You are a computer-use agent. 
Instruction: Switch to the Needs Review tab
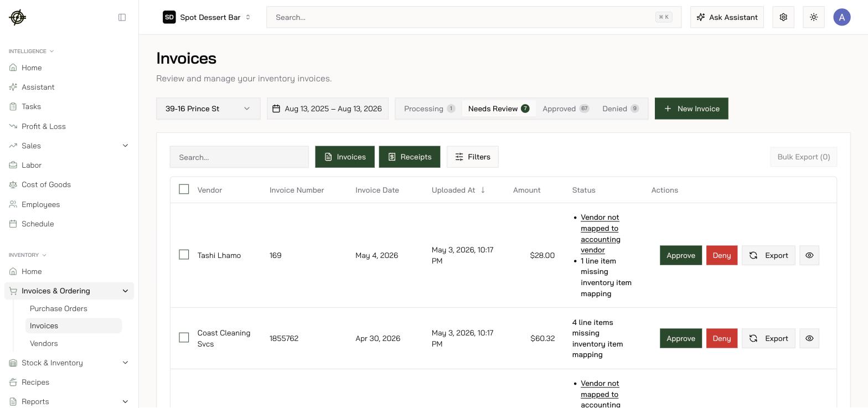[499, 109]
